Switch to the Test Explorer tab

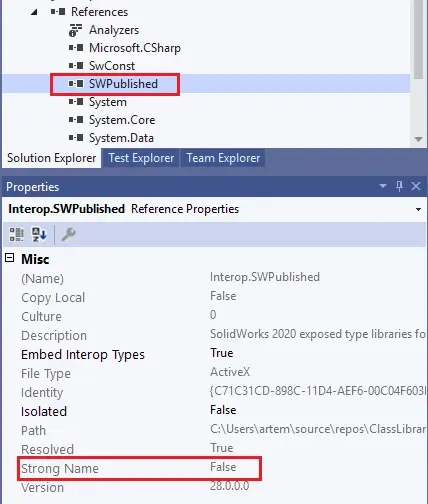point(141,158)
